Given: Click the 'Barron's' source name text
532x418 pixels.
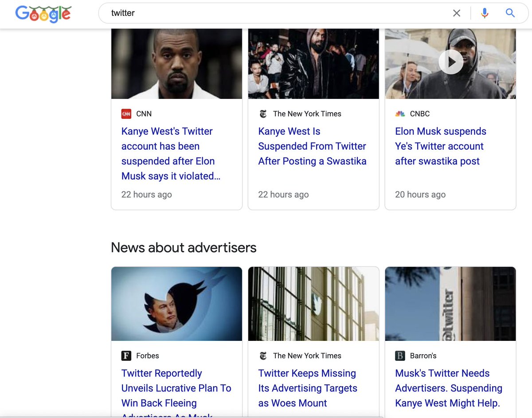Looking at the screenshot, I should tap(423, 356).
